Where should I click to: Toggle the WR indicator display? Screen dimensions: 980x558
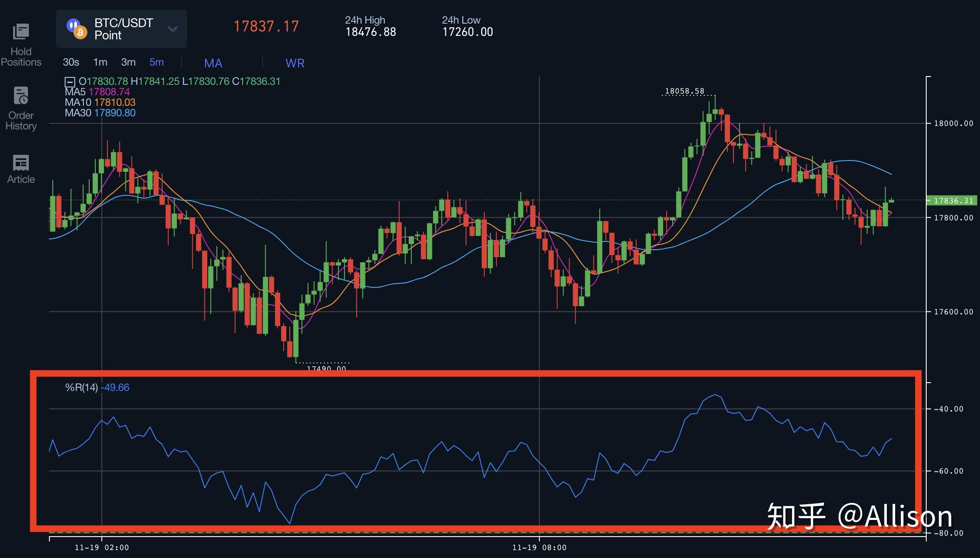tap(295, 63)
